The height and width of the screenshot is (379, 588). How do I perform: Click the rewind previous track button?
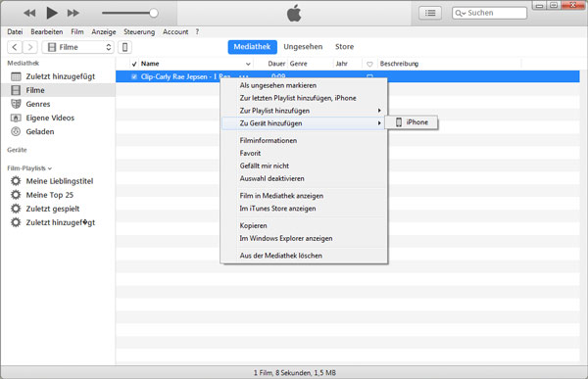pos(29,13)
